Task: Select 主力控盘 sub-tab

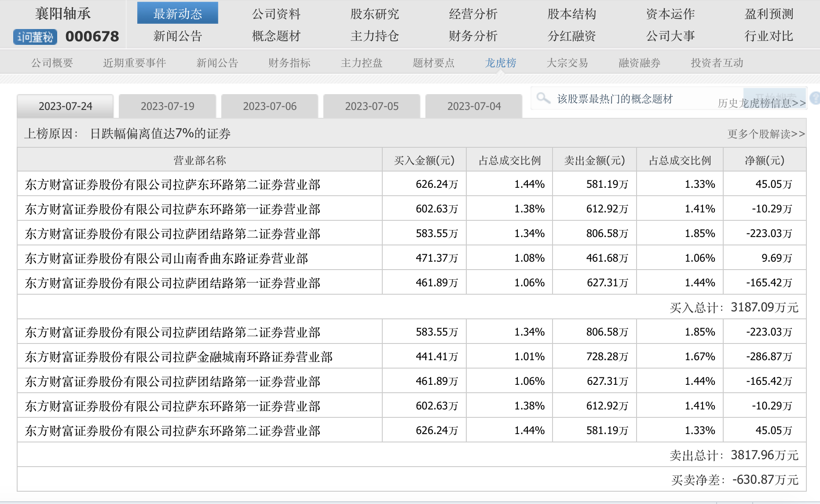Action: [362, 63]
